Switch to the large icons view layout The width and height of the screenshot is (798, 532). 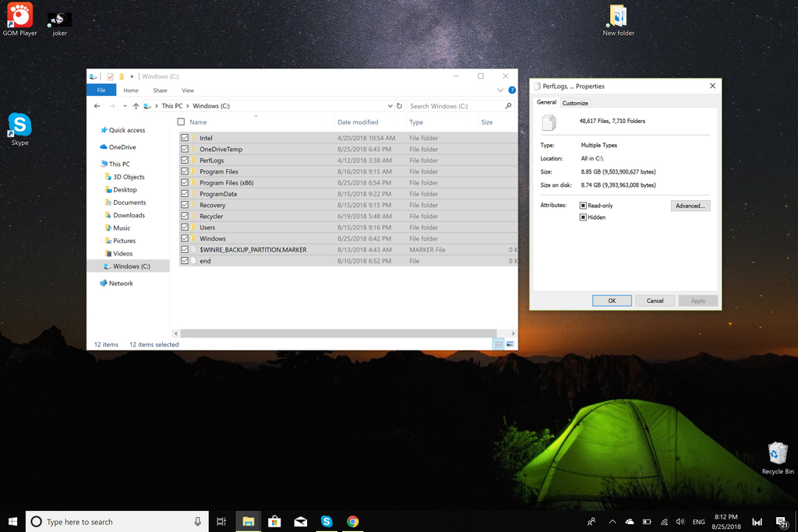pos(510,344)
